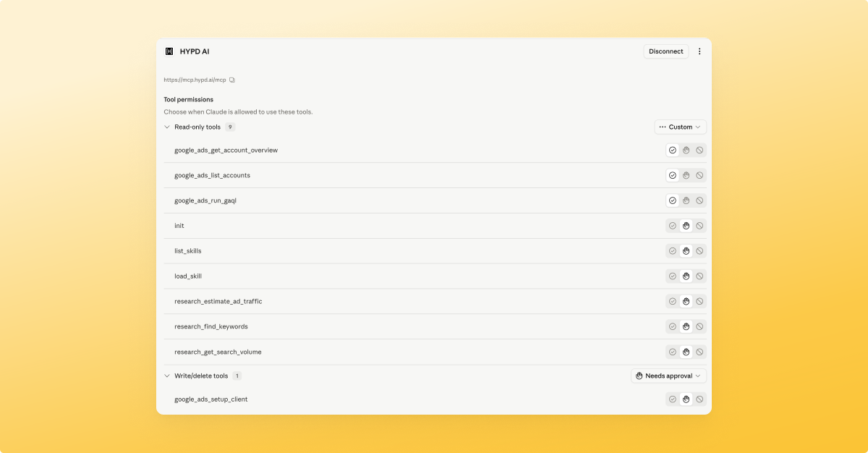Open the Needs approval dropdown
Viewport: 868px width, 453px height.
(668, 376)
